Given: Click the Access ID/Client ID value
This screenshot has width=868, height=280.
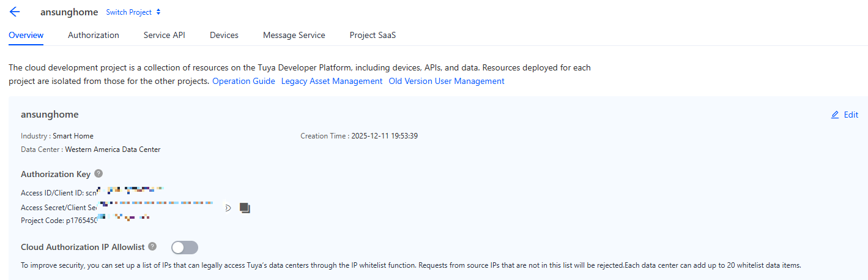Looking at the screenshot, I should point(125,192).
